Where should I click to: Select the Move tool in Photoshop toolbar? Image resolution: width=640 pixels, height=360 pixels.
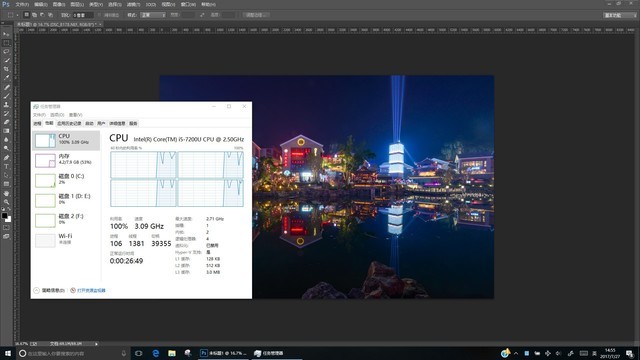[6, 34]
